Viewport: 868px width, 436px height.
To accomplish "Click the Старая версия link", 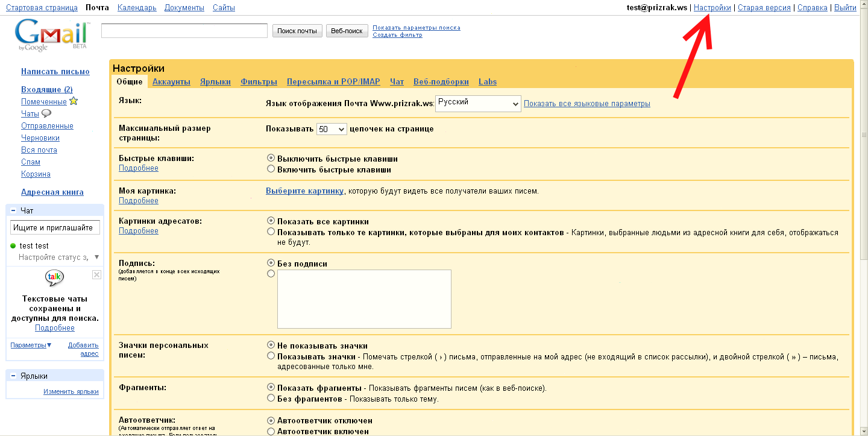I will 764,8.
